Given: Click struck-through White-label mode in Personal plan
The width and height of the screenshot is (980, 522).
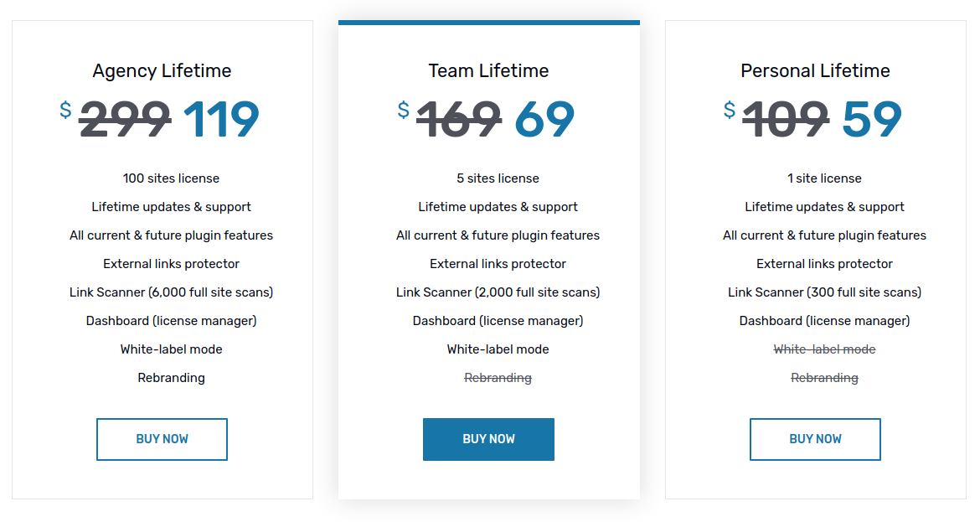Looking at the screenshot, I should click(824, 349).
